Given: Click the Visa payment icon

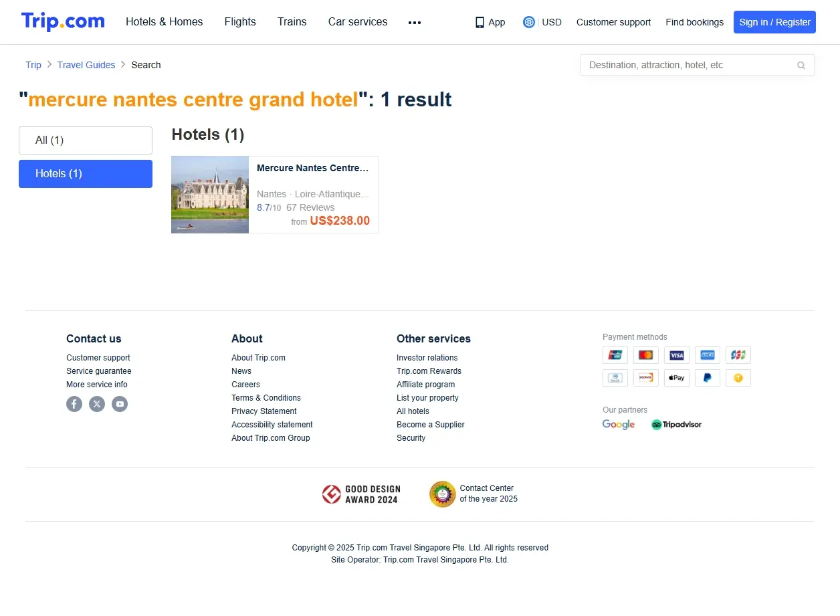Looking at the screenshot, I should [677, 355].
